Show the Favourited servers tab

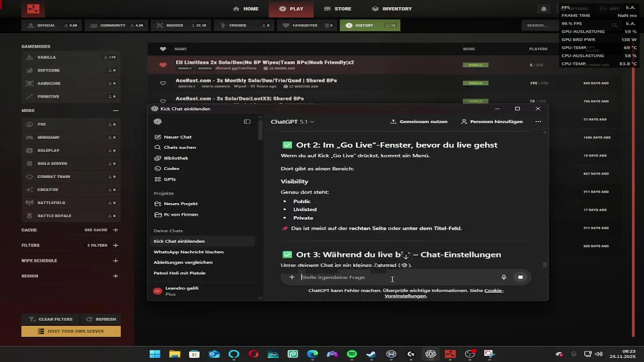click(x=307, y=25)
